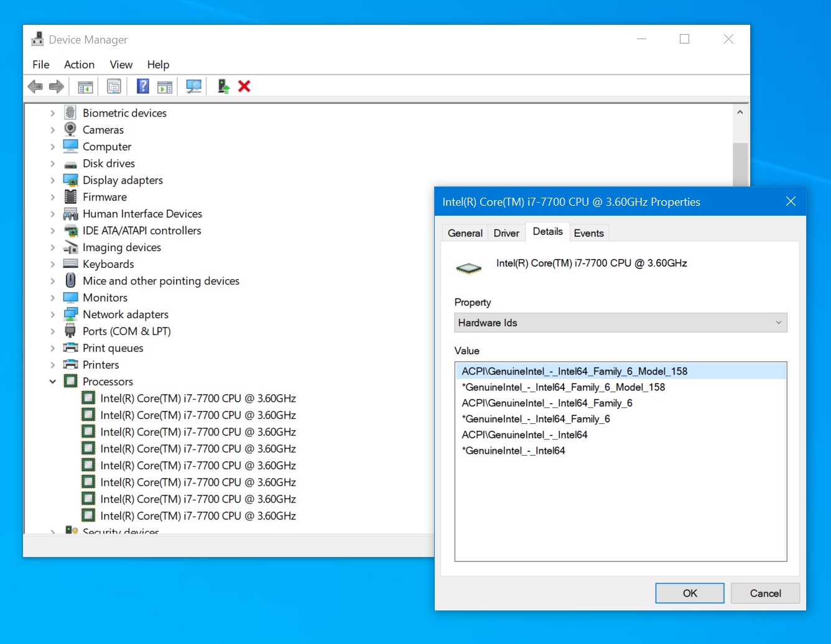
Task: Expand the Biometric devices node
Action: pyautogui.click(x=52, y=113)
